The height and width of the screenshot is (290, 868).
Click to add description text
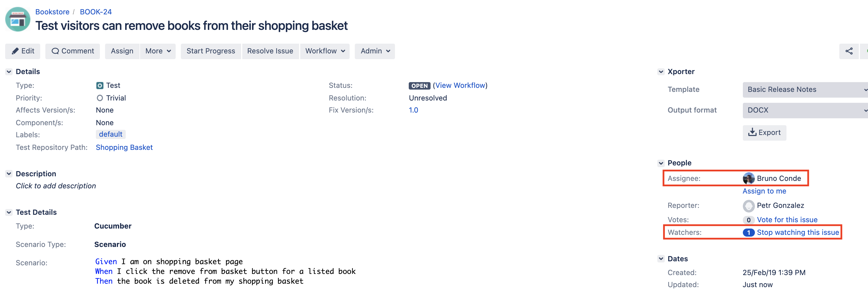[x=56, y=186]
